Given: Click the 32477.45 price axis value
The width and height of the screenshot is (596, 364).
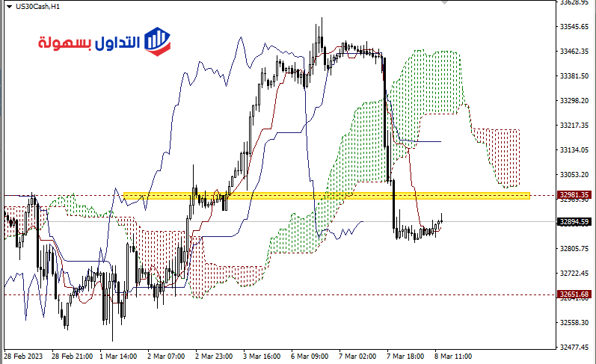Looking at the screenshot, I should [x=574, y=347].
